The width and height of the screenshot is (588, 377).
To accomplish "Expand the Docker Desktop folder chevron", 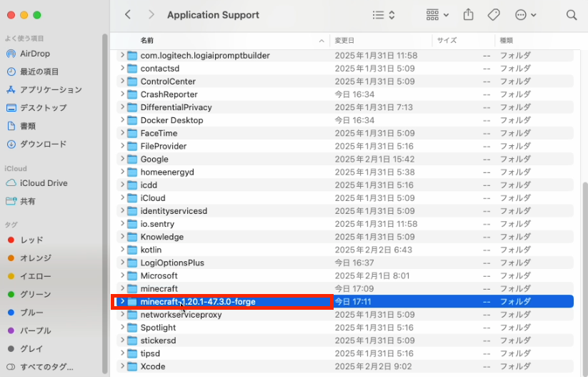I will pos(122,120).
